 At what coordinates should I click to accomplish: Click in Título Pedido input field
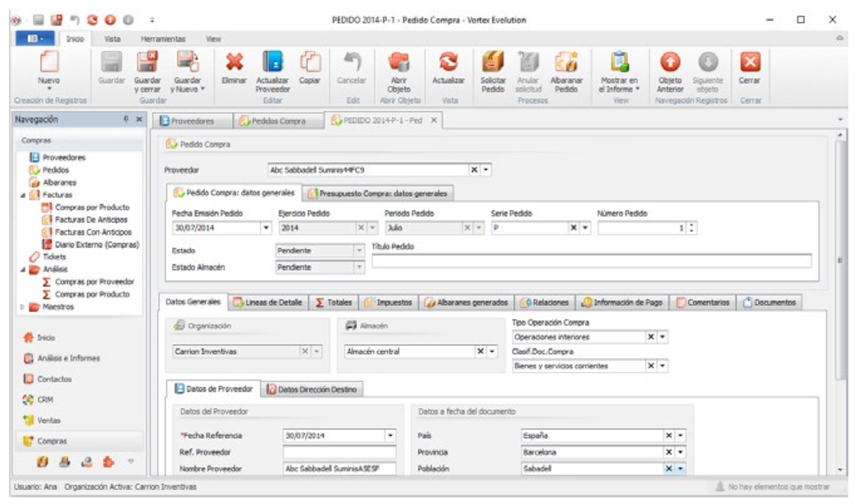(x=591, y=261)
